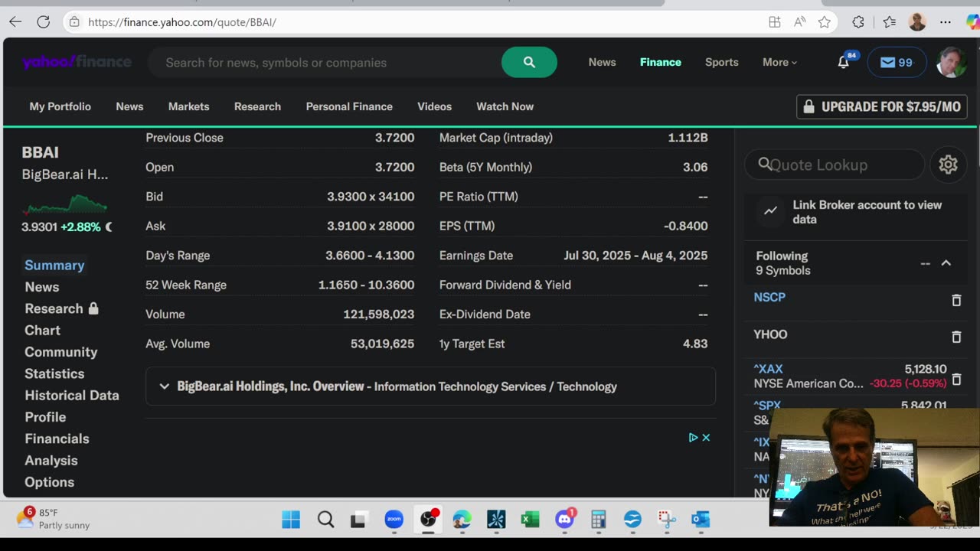Open Excel from the taskbar
The height and width of the screenshot is (551, 980).
click(530, 520)
